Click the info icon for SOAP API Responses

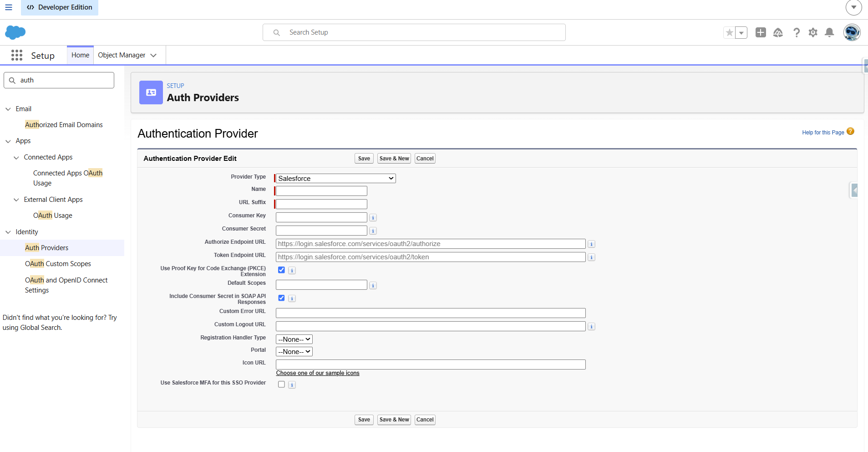[x=292, y=298]
